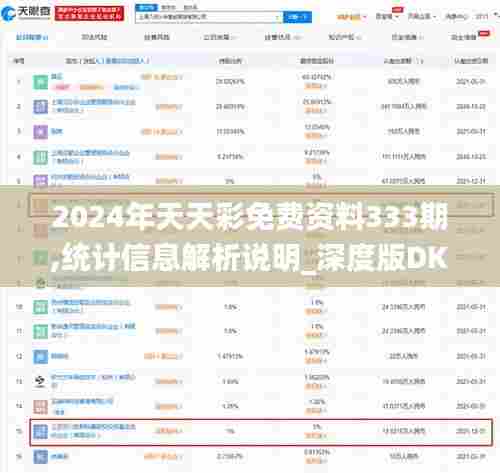Open the orange equity structure link in row 11
The width and height of the screenshot is (500, 473).
[169, 331]
